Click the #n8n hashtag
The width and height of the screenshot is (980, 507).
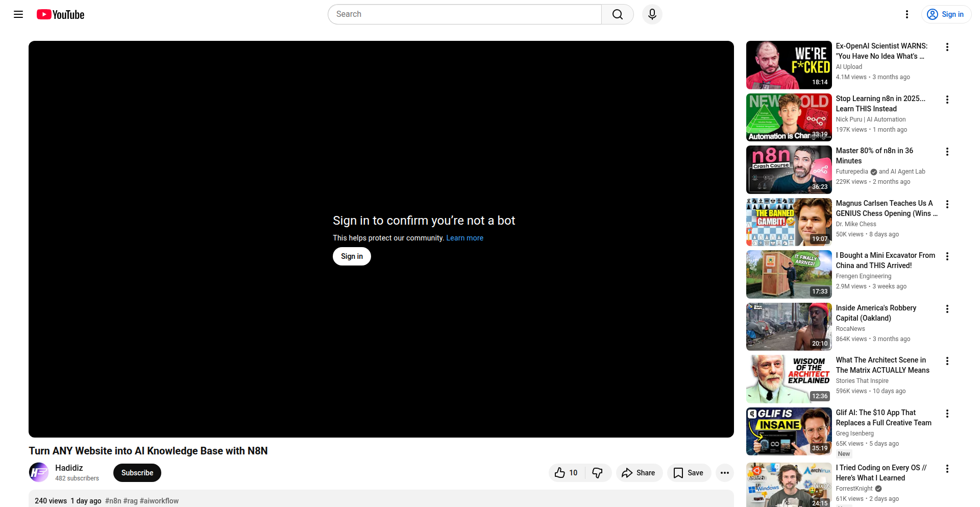[113, 501]
